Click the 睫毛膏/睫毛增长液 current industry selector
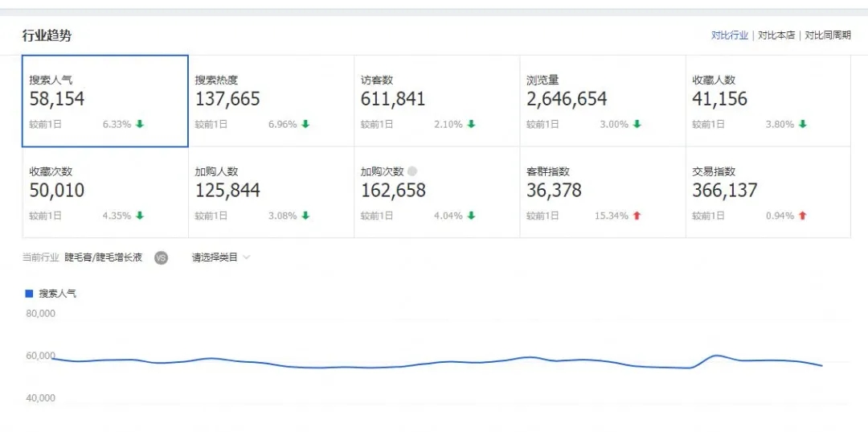Image resolution: width=868 pixels, height=432 pixels. 103,258
